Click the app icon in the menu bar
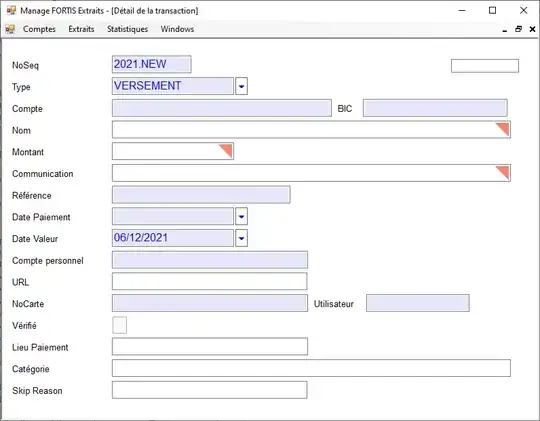Screen dimensions: 540x421 [x=10, y=29]
